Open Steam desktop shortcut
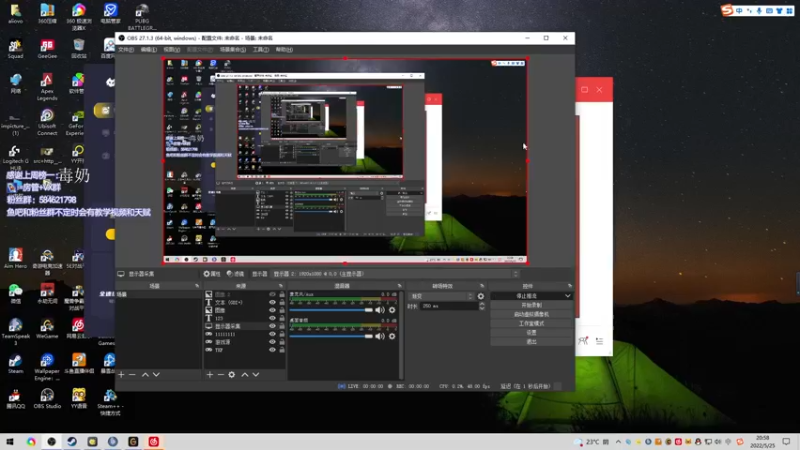 [x=15, y=364]
